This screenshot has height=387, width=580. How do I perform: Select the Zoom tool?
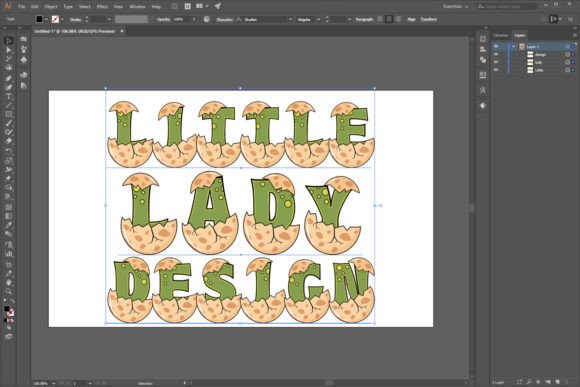click(x=9, y=292)
